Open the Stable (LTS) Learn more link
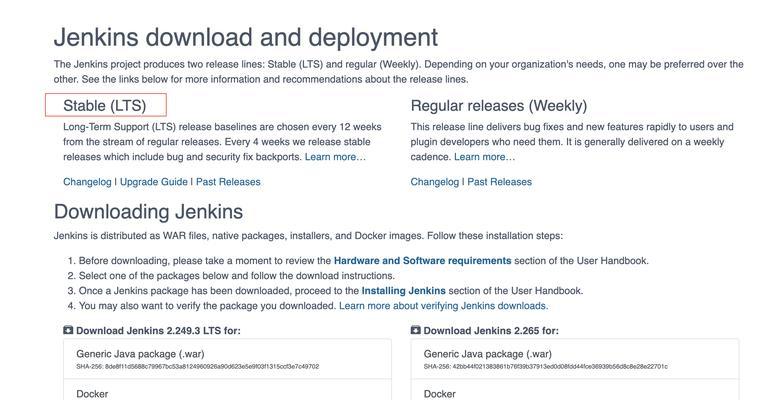Viewport: 777px width, 400px height. (335, 157)
